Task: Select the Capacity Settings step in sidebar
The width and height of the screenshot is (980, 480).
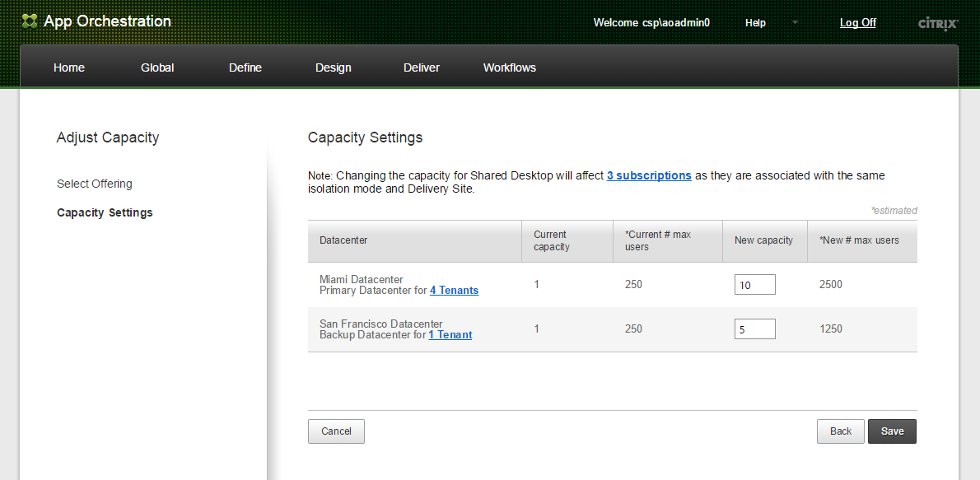Action: (105, 212)
